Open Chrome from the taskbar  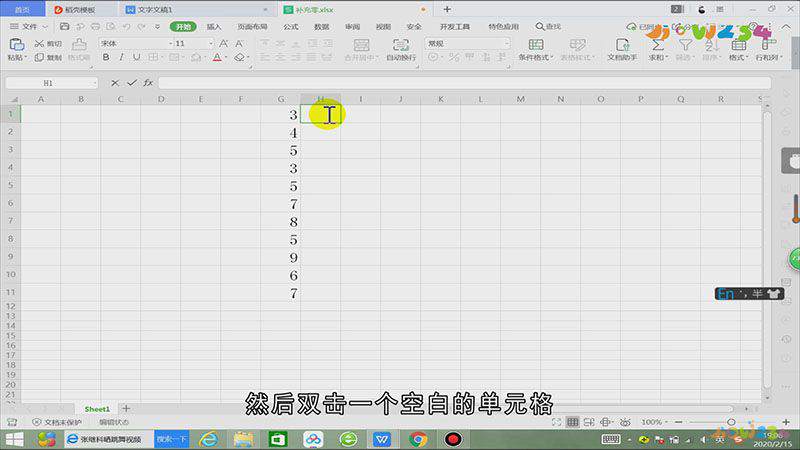[418, 439]
